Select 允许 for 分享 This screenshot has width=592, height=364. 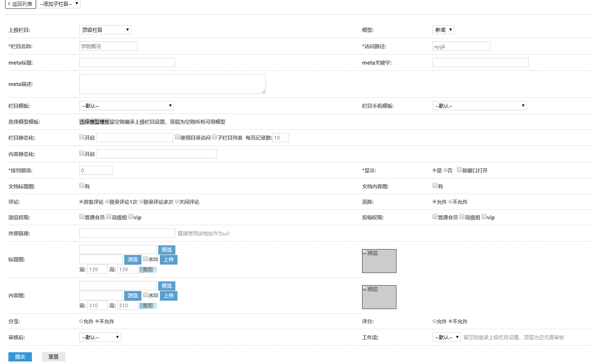tap(80, 321)
